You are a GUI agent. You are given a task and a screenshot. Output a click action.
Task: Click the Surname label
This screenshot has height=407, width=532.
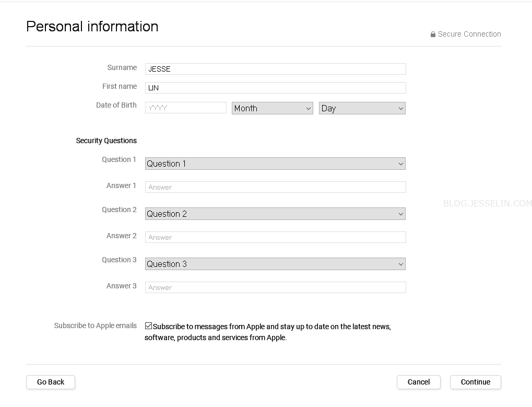[122, 67]
